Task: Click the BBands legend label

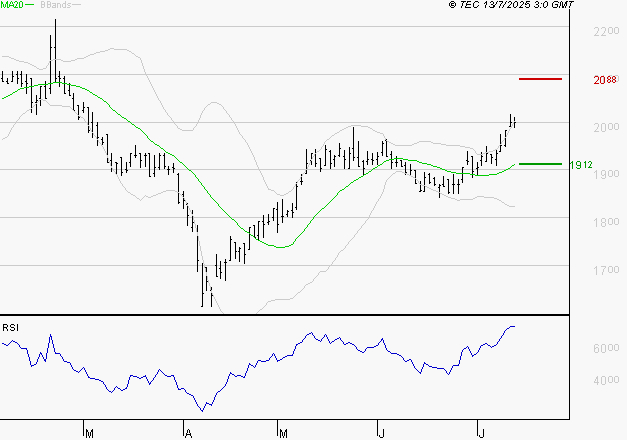Action: point(56,5)
